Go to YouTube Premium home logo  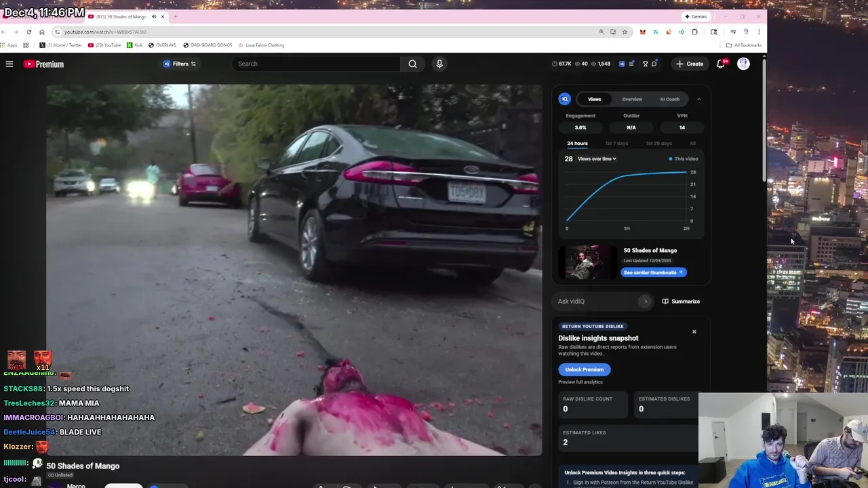coord(43,64)
